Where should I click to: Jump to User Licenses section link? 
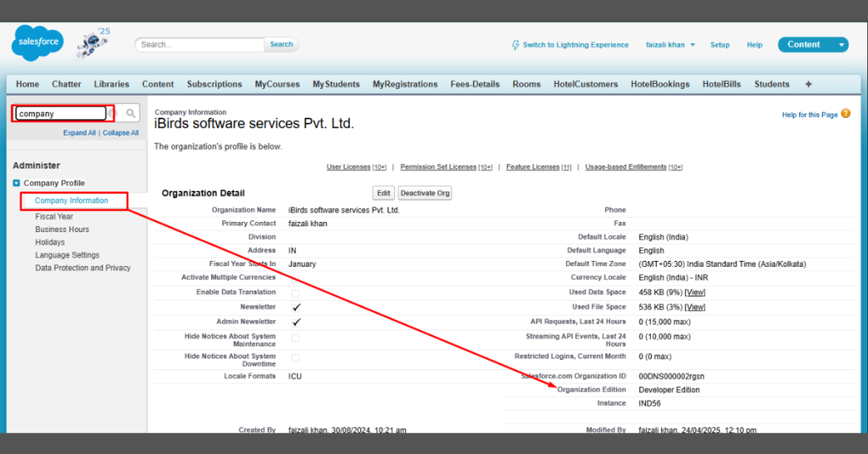point(348,167)
